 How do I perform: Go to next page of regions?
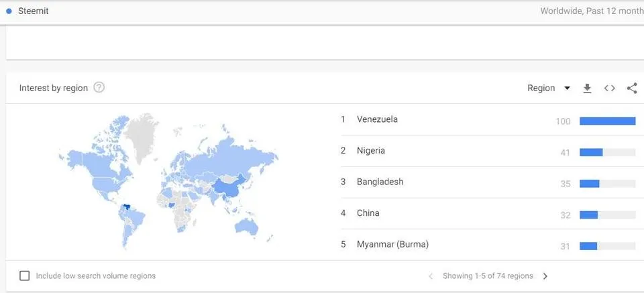click(545, 276)
